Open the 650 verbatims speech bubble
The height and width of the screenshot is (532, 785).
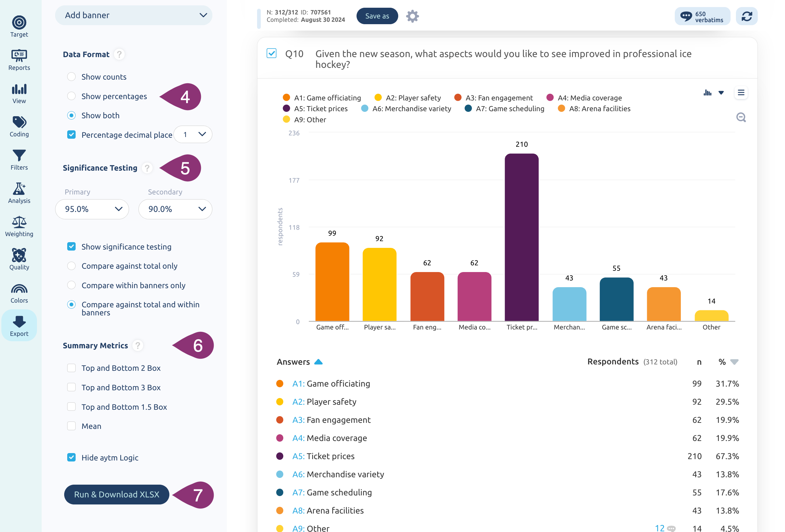pos(702,16)
